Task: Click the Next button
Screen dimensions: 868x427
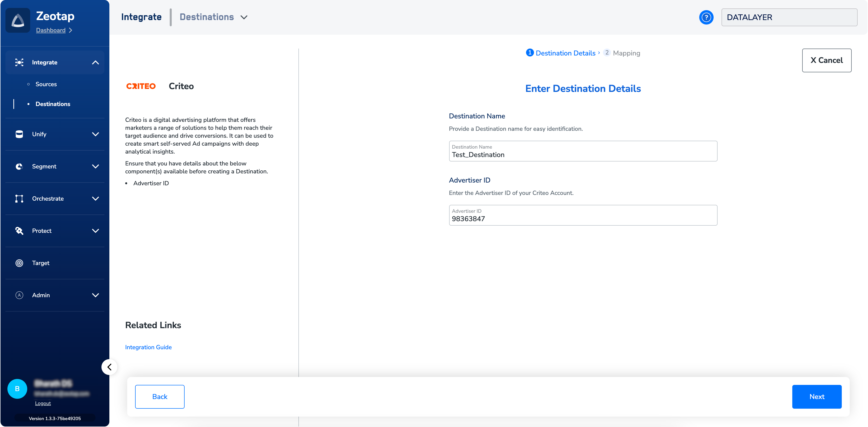Action: (x=817, y=397)
